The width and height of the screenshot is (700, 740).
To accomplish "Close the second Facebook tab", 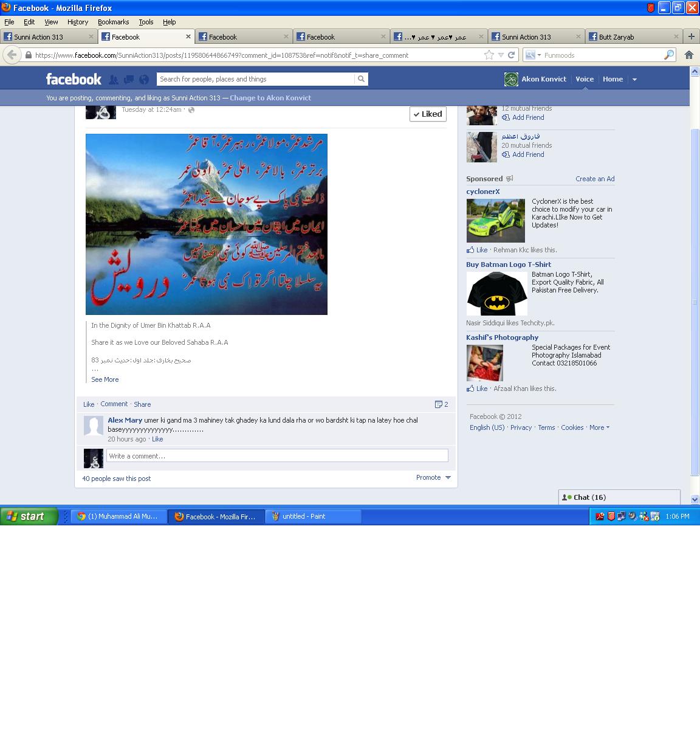I will [188, 36].
